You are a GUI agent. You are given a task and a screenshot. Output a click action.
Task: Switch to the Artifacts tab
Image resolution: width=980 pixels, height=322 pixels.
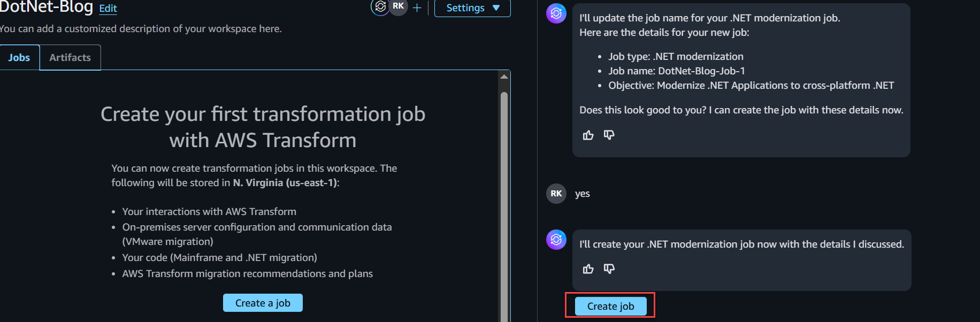click(70, 57)
